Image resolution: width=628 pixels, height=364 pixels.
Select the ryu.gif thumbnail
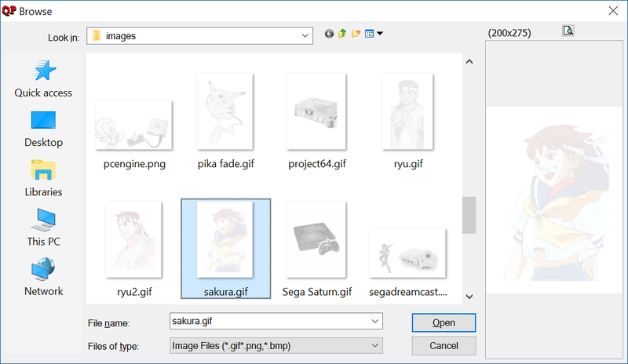(407, 111)
